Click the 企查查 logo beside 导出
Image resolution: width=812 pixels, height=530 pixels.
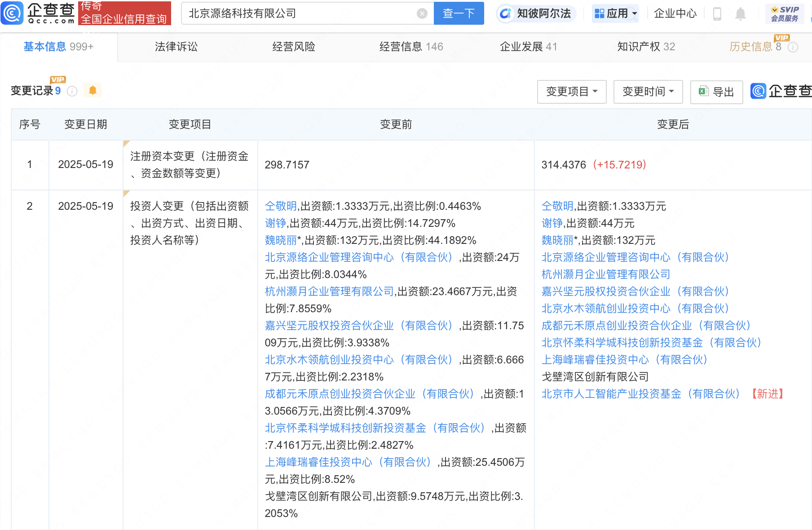(781, 91)
